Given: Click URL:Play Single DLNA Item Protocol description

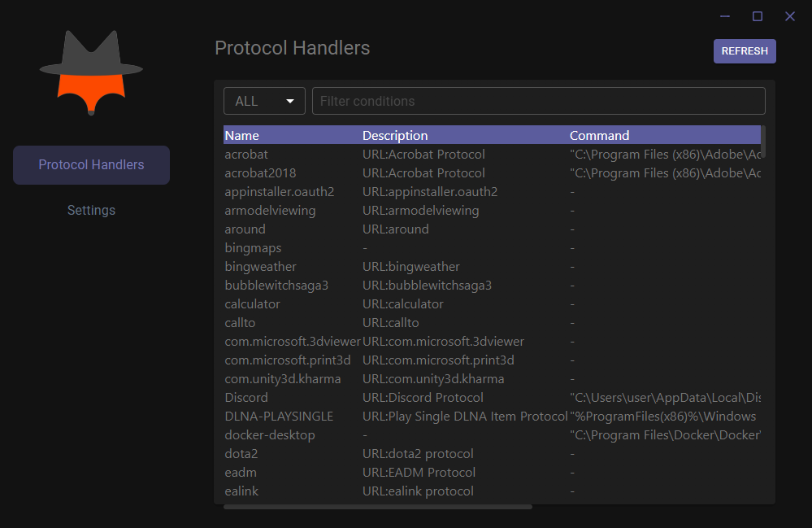Looking at the screenshot, I should [465, 416].
